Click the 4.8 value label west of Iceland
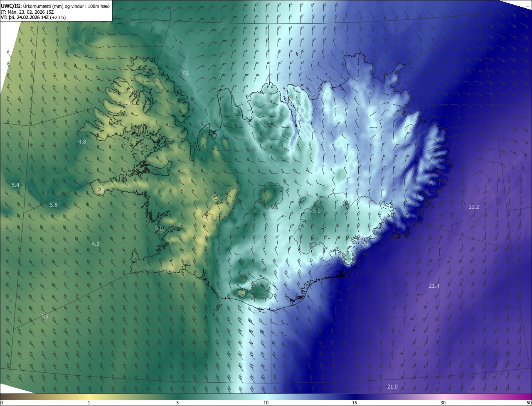This screenshot has width=532, height=406. tap(82, 142)
